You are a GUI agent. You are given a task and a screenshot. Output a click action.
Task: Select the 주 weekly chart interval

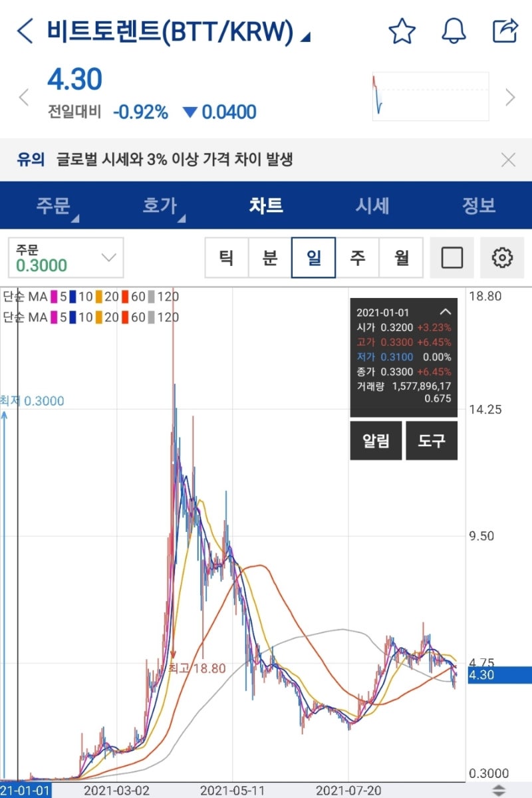tap(358, 257)
